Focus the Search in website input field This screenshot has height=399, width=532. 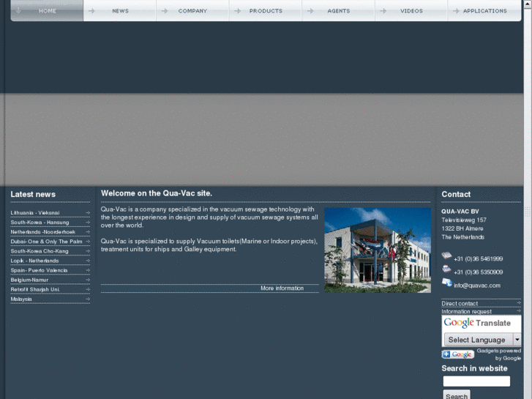click(x=476, y=381)
